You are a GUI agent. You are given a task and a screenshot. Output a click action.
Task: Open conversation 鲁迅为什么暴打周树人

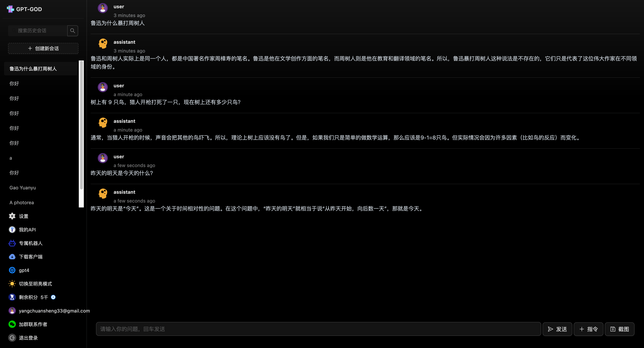pos(41,69)
